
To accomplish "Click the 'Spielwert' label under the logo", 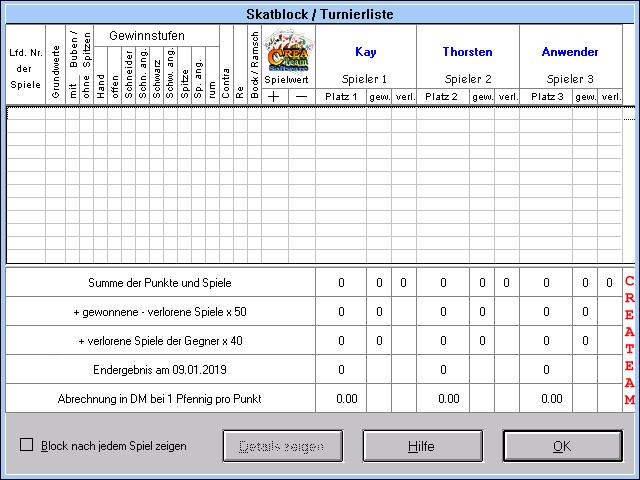I will coord(287,80).
